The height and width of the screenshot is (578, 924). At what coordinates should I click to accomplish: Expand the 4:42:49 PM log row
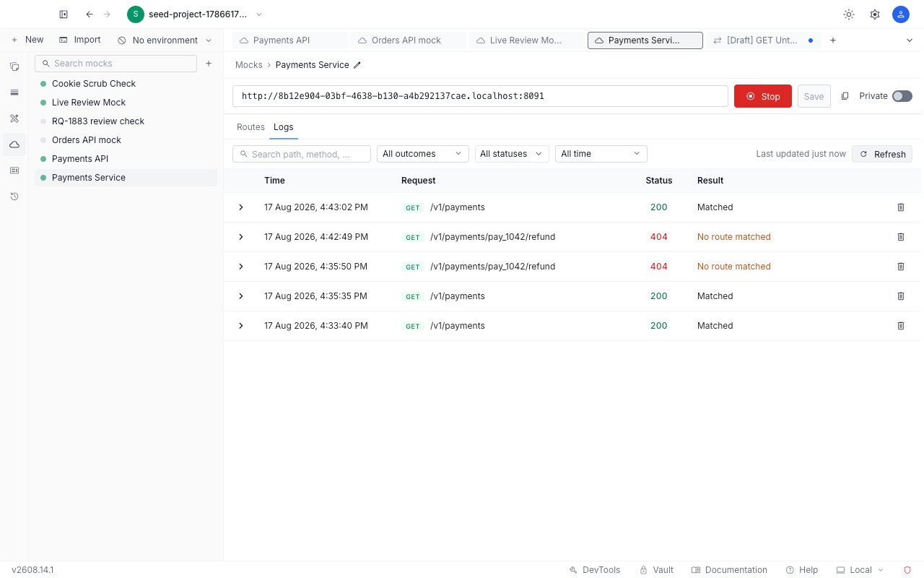tap(241, 237)
